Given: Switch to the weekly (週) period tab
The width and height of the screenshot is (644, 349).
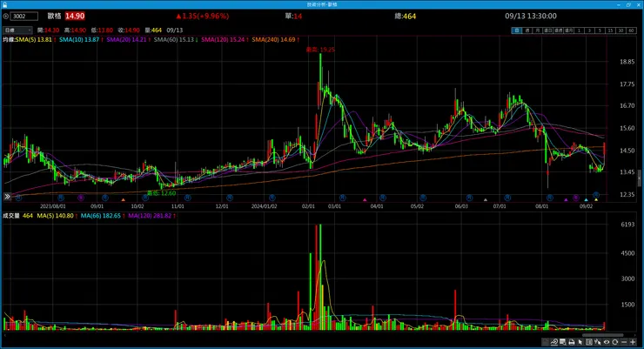Looking at the screenshot, I should point(527,30).
